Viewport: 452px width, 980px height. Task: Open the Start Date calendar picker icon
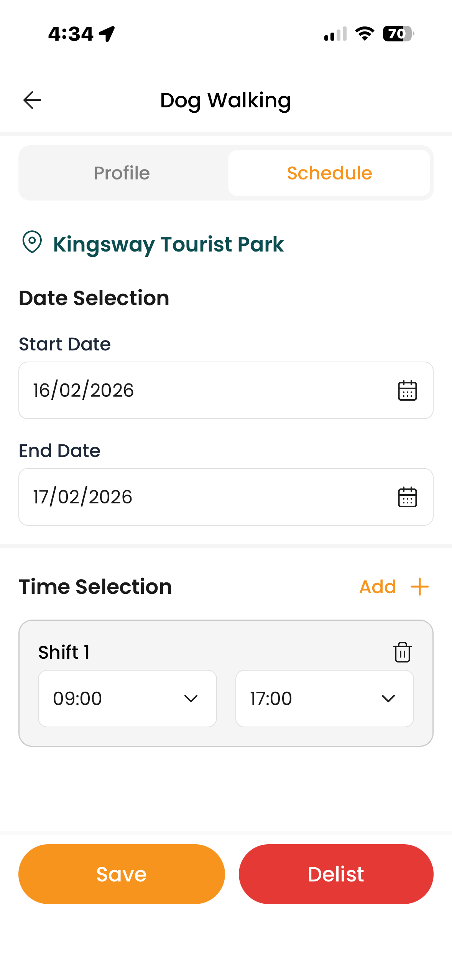(407, 391)
